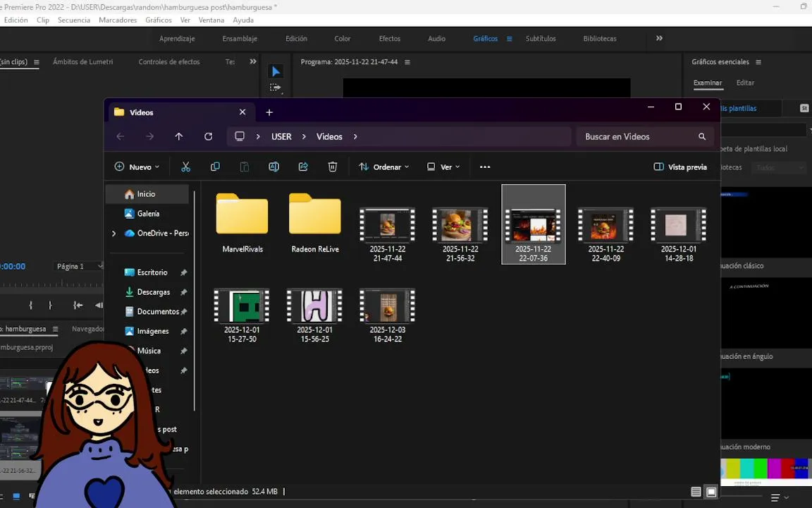Open (sin clips) source panel menu icon

pyautogui.click(x=36, y=62)
